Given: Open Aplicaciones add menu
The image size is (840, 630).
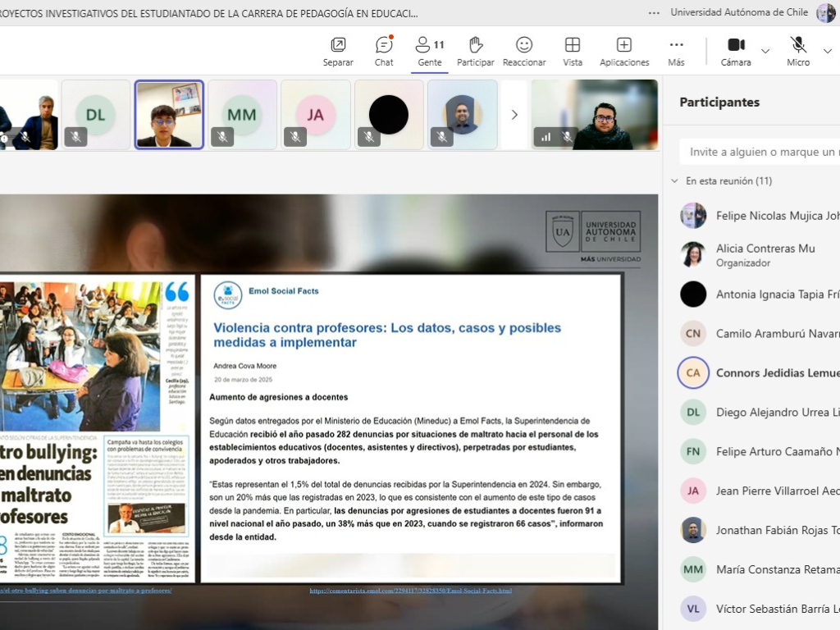Looking at the screenshot, I should coord(624,52).
